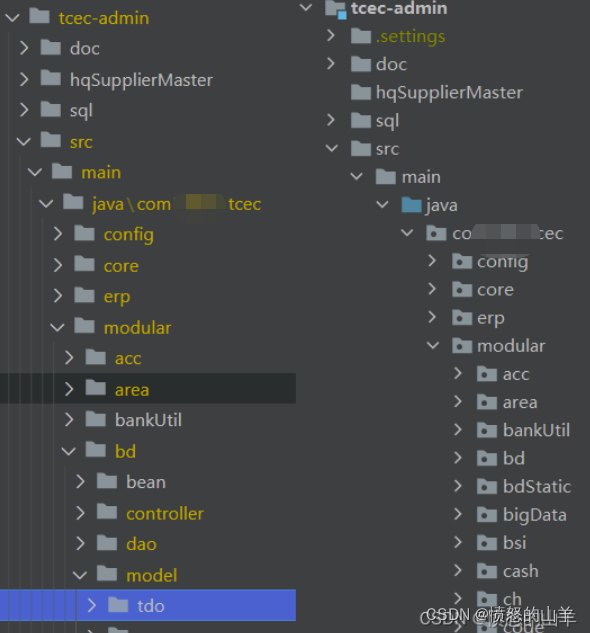Click the sql folder icon in right tree
The width and height of the screenshot is (590, 633).
[x=361, y=120]
